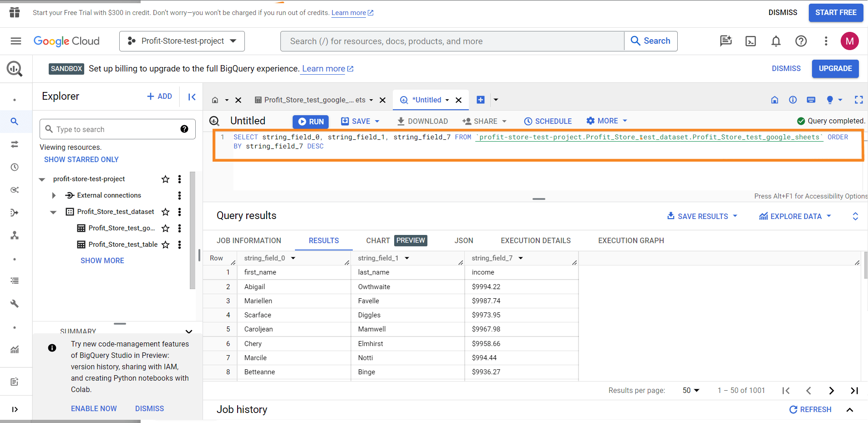868x423 pixels.
Task: Expand External connections node
Action: [x=54, y=195]
